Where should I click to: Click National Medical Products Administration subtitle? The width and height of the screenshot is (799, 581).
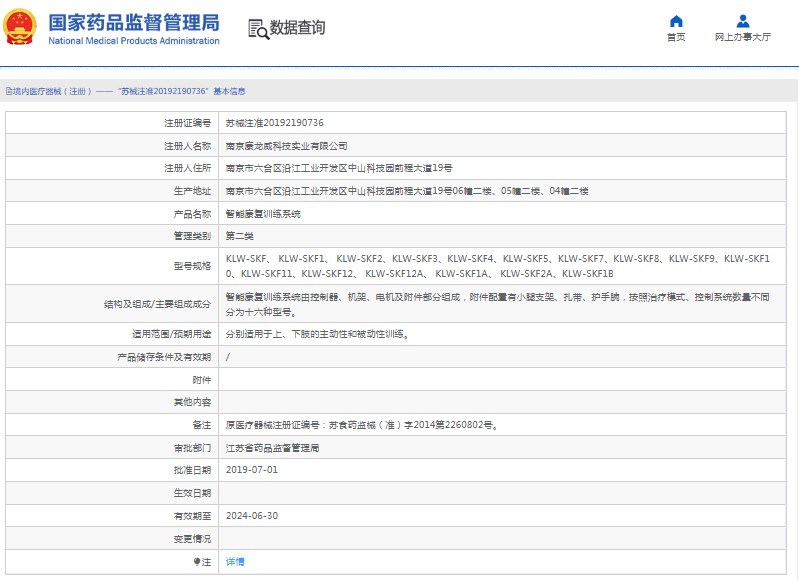(x=134, y=41)
